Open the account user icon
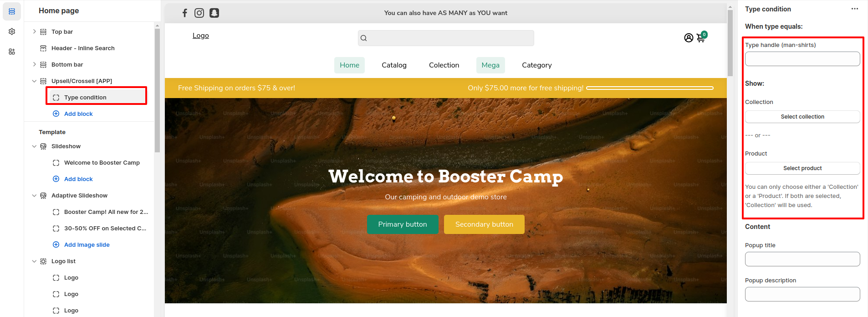This screenshot has width=868, height=317. coord(689,38)
